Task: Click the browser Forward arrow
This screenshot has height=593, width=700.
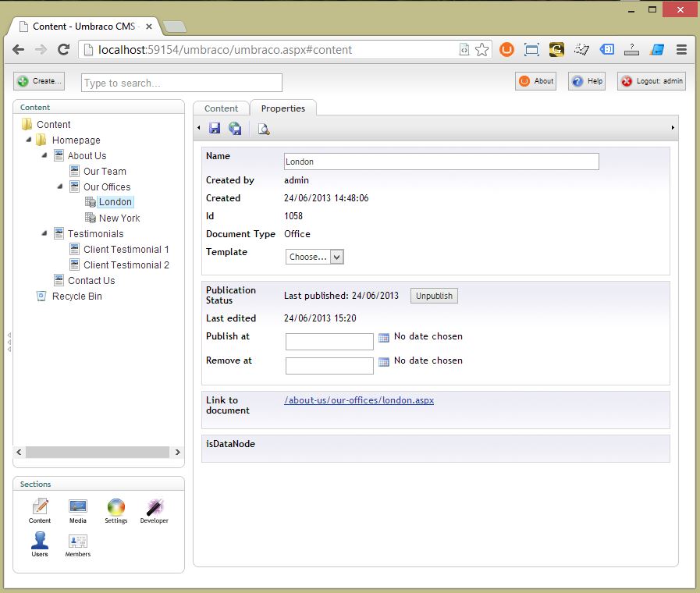Action: (41, 49)
